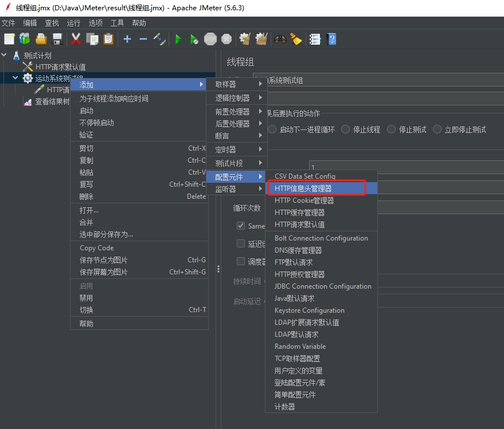Screen dimensions: 504x429
Task: Toggle the checked Same user checkbox
Action: click(241, 226)
